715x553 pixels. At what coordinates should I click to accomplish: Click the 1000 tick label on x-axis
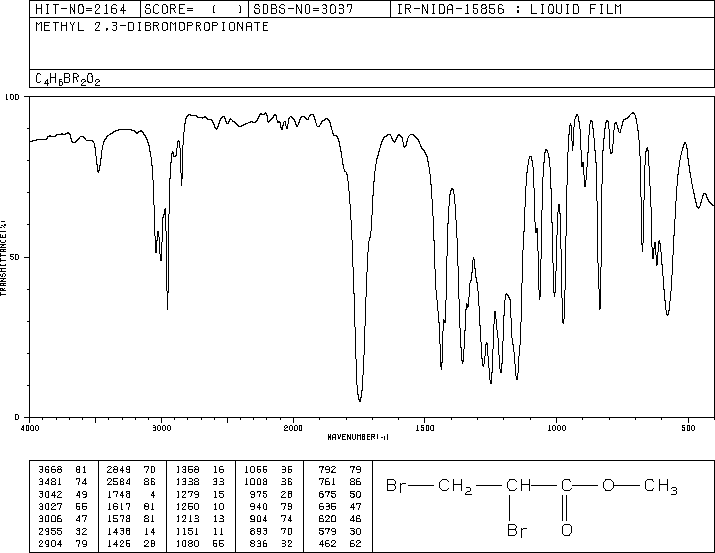click(557, 428)
